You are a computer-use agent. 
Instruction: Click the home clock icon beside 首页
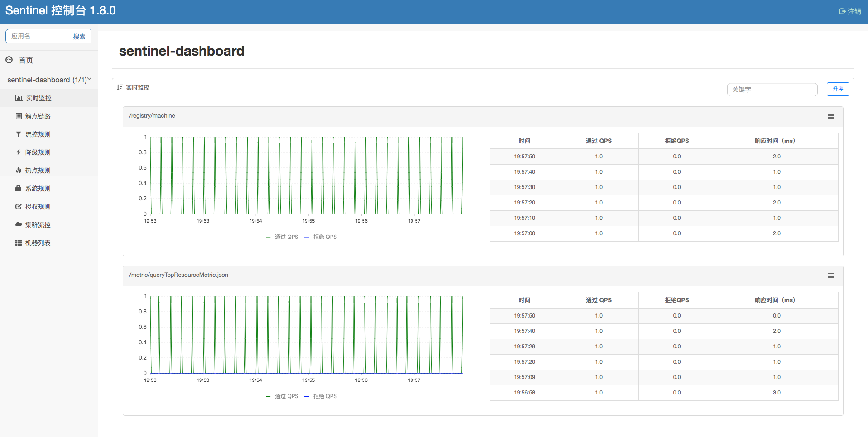9,60
